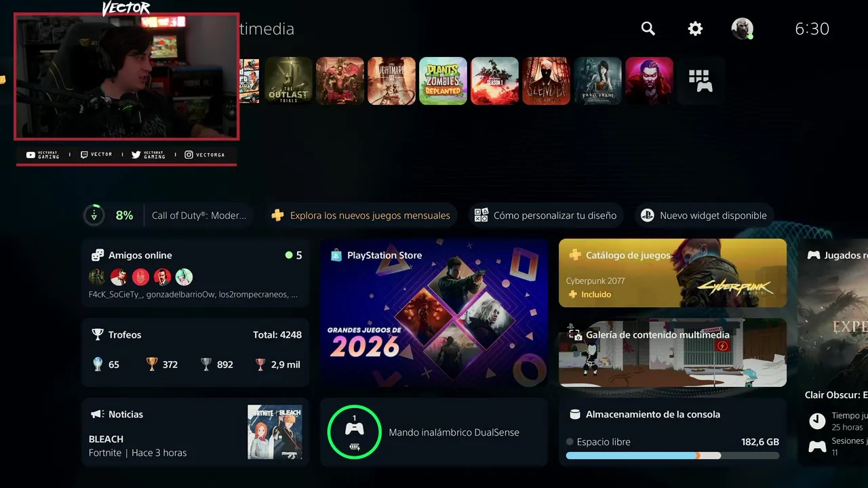Select the red Kratos face friend avatar

pos(140,277)
